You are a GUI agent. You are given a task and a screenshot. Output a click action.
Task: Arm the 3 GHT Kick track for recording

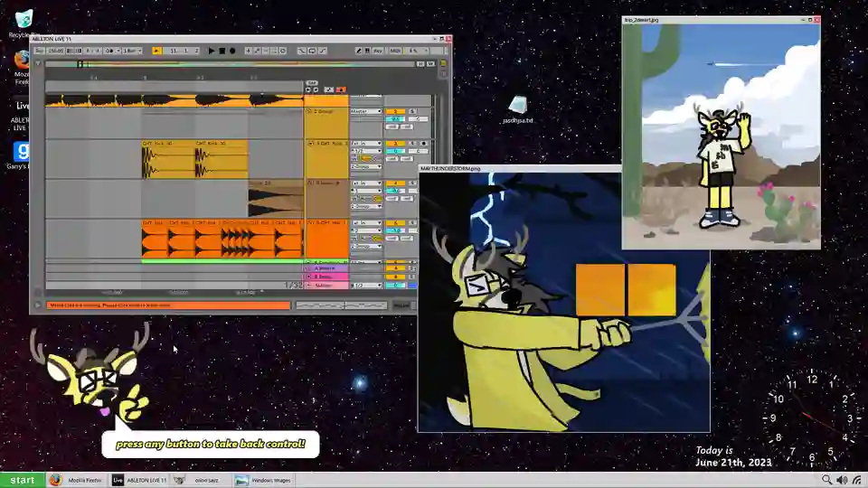click(x=423, y=144)
